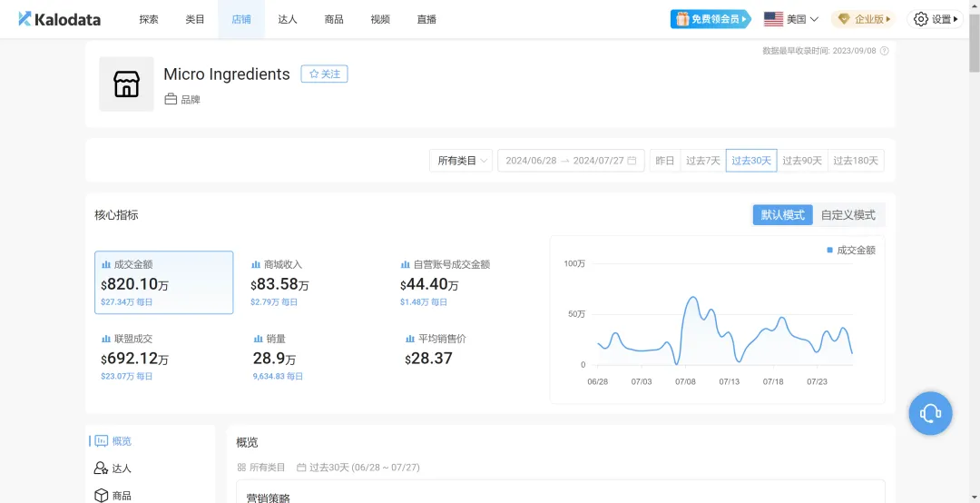This screenshot has width=980, height=503.
Task: Select the 联盟成交 metric card
Action: 163,357
